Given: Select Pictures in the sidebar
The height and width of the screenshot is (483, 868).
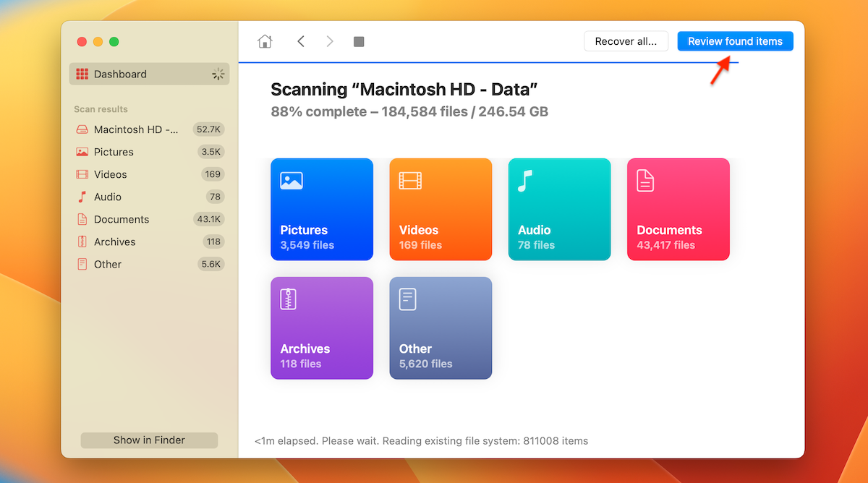Looking at the screenshot, I should (150, 152).
